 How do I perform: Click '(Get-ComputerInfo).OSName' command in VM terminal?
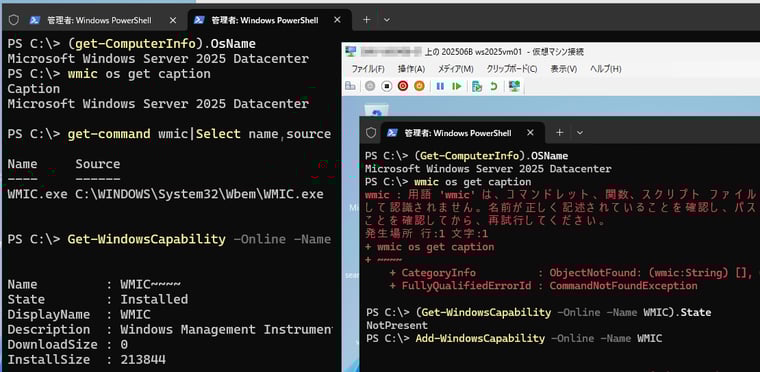(491, 156)
